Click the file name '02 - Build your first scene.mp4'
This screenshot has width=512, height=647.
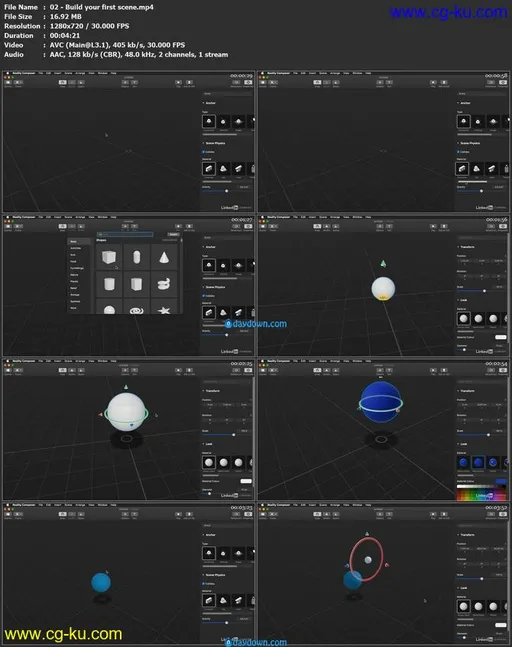[101, 7]
